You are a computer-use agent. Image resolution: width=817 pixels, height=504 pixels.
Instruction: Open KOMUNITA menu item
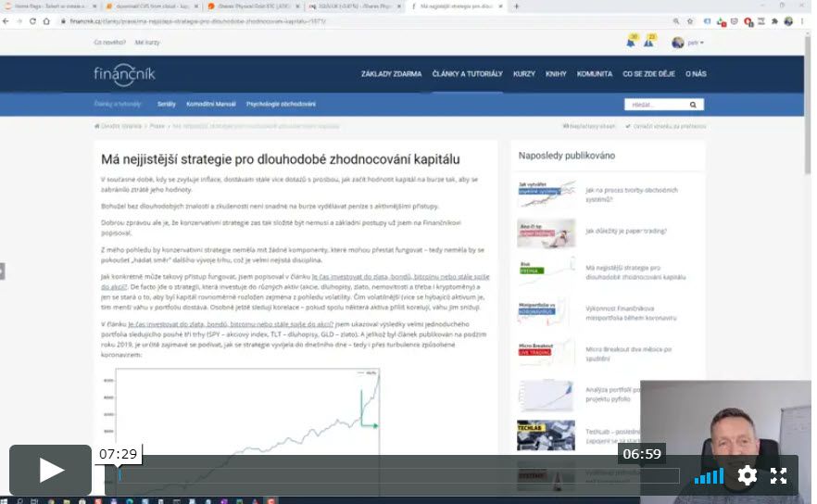tap(595, 74)
